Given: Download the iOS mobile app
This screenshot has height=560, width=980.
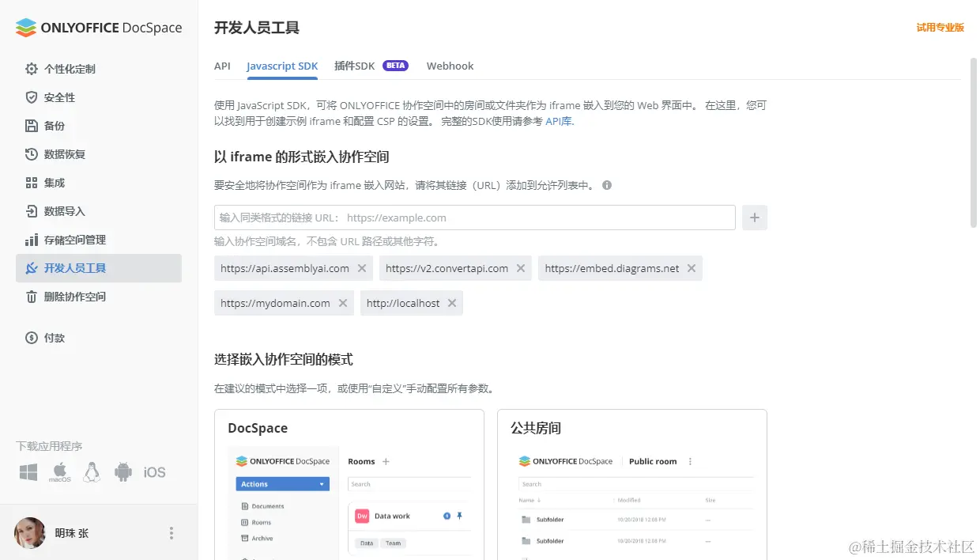Looking at the screenshot, I should pos(155,472).
